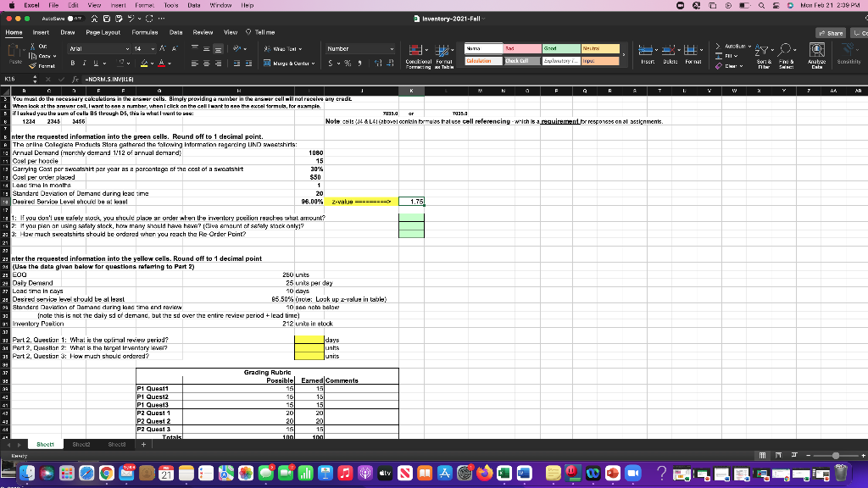Apply percent style to number
This screenshot has width=868, height=488.
click(x=348, y=63)
